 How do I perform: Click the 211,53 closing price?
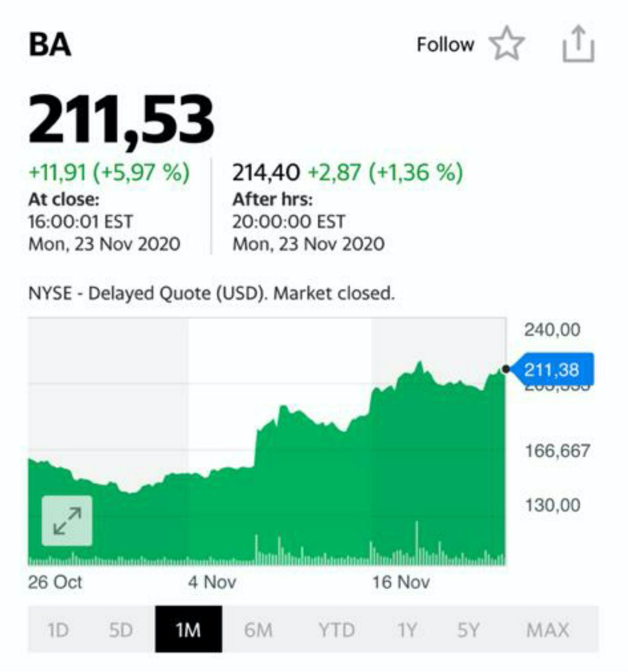click(x=121, y=119)
